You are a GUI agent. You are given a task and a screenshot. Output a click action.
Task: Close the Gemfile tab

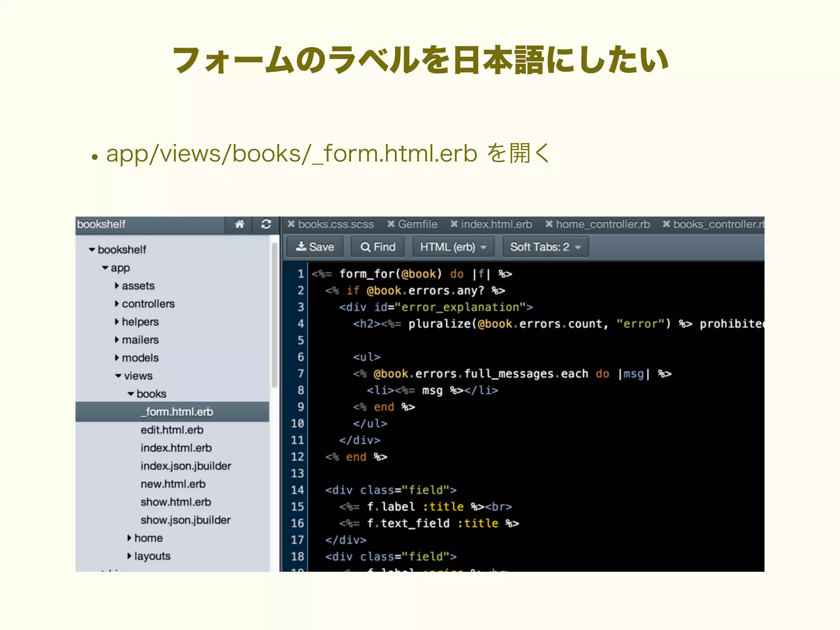[391, 224]
